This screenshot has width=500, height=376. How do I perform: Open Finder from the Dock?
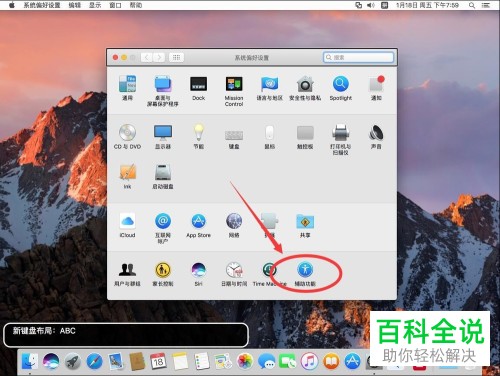point(30,361)
